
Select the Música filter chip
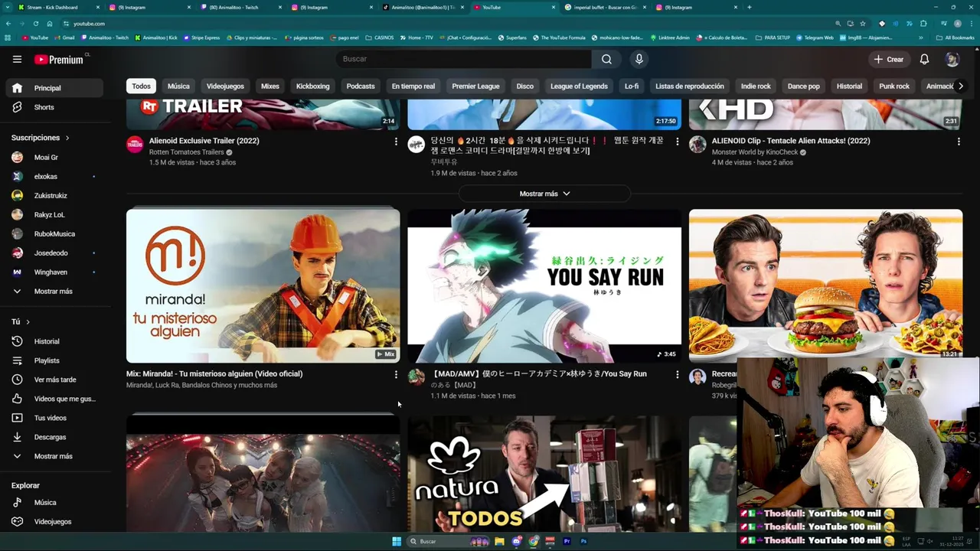click(178, 86)
